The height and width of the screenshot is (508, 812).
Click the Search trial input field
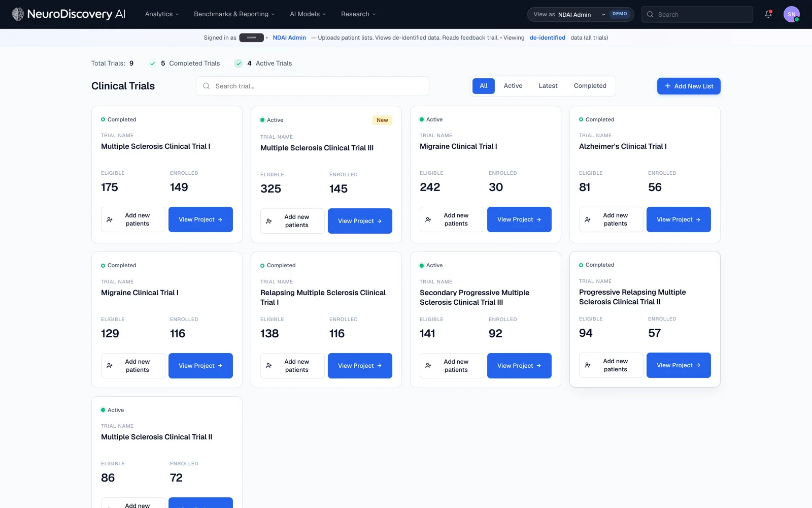[313, 86]
